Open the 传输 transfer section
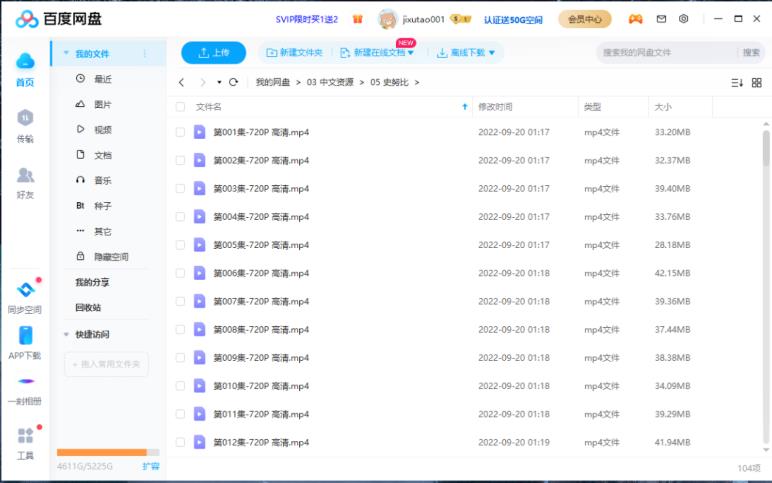 (x=25, y=127)
